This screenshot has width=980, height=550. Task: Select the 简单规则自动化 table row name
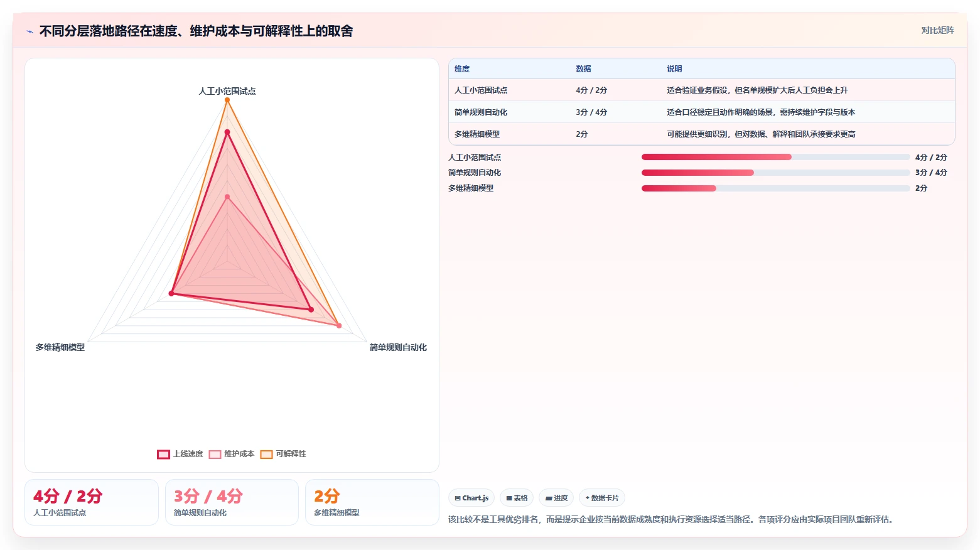(x=481, y=112)
